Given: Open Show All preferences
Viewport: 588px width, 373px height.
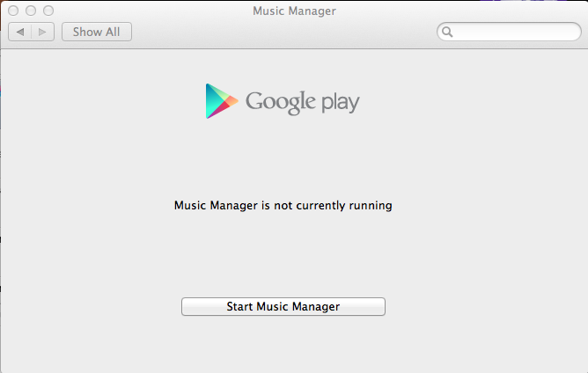Looking at the screenshot, I should pos(97,32).
